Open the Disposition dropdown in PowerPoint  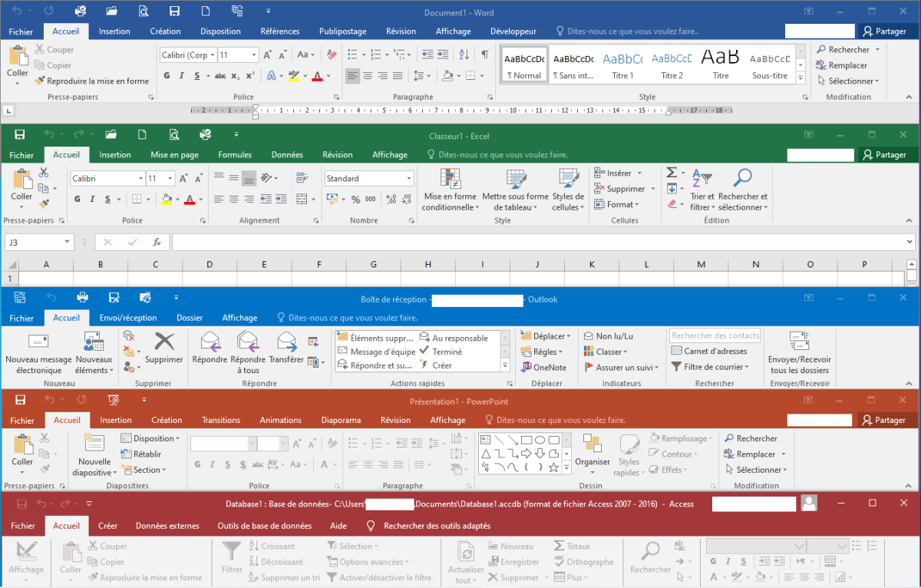pyautogui.click(x=151, y=438)
